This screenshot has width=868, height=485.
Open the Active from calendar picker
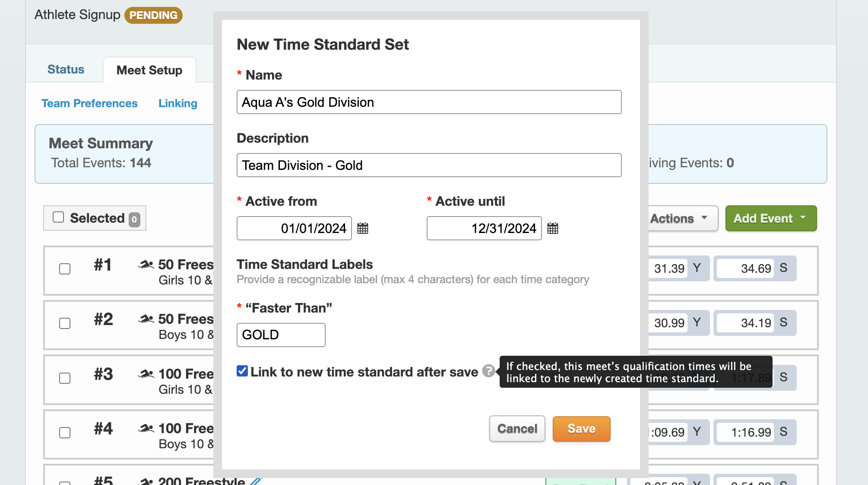[x=363, y=228]
